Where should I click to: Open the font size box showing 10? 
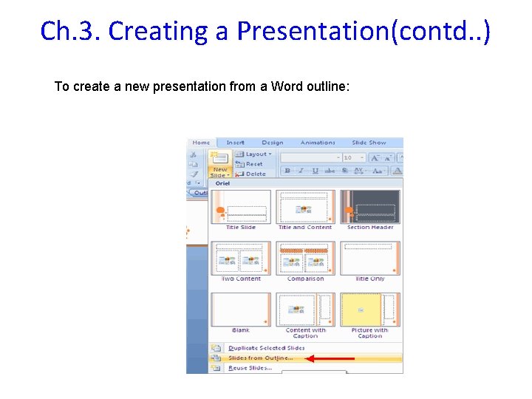(x=353, y=158)
